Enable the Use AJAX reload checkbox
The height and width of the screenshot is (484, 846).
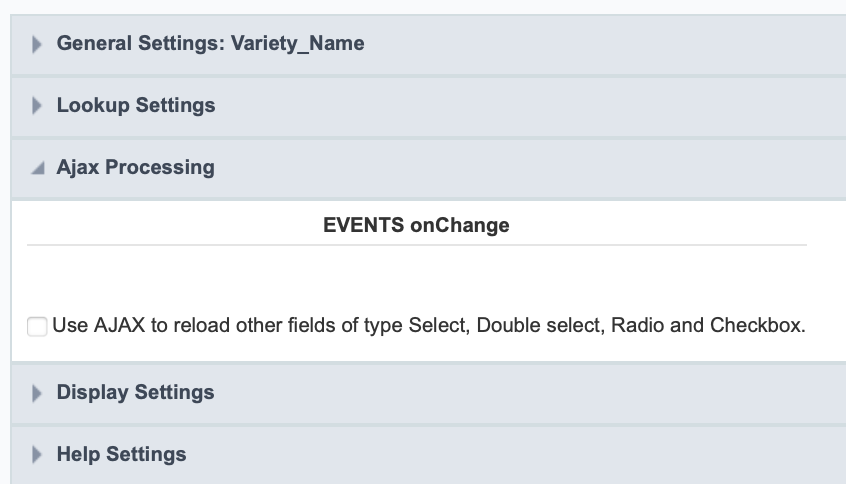pos(37,326)
